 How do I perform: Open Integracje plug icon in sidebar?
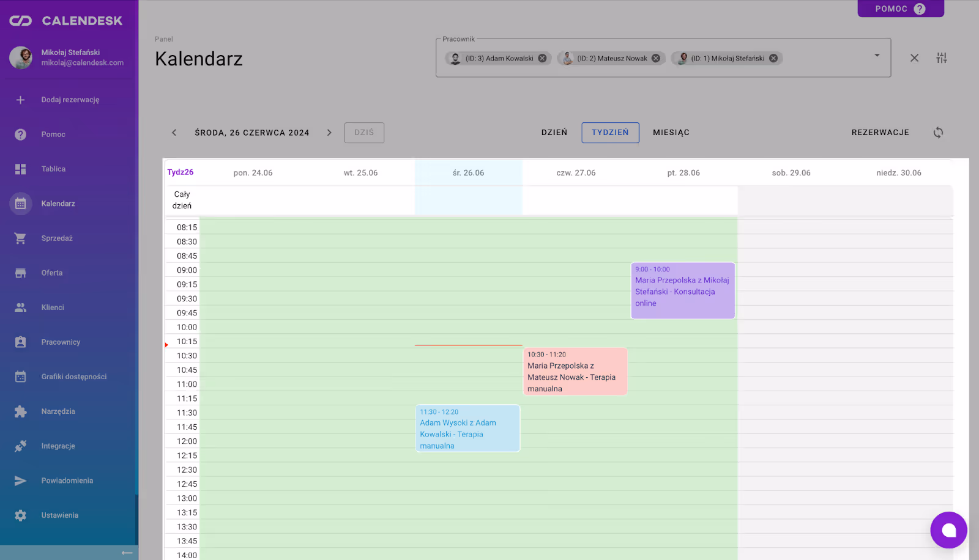[x=21, y=446]
